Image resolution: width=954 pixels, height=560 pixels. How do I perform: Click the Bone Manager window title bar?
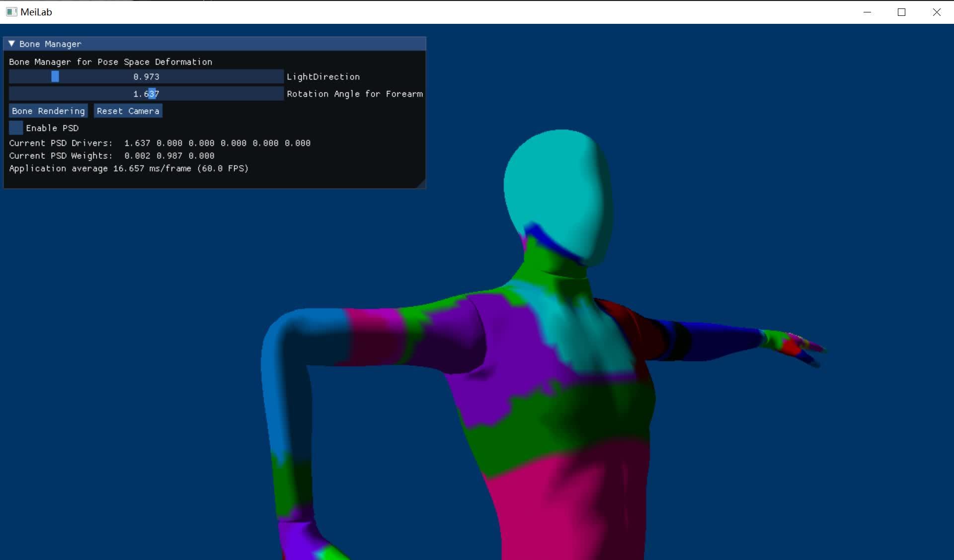click(x=224, y=44)
